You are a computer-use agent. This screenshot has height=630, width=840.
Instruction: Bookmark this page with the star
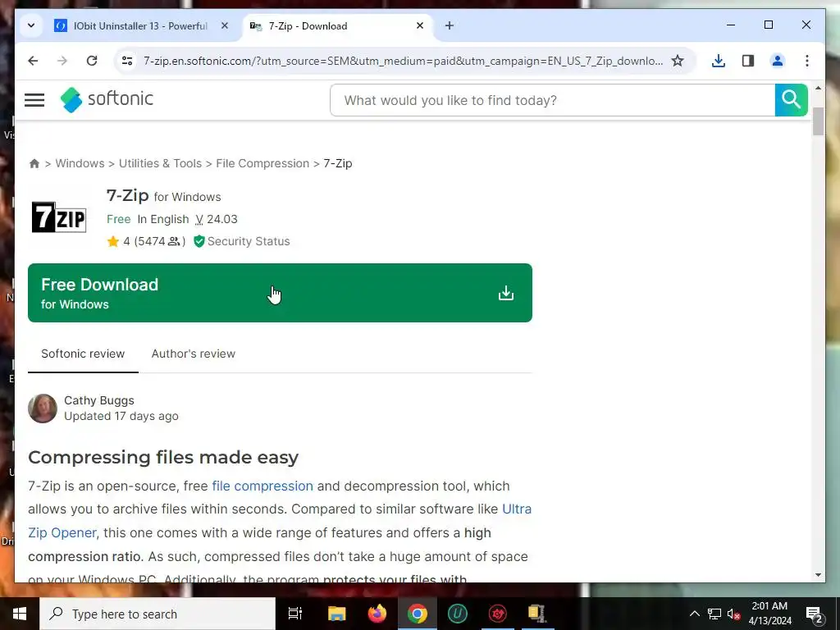coord(678,61)
